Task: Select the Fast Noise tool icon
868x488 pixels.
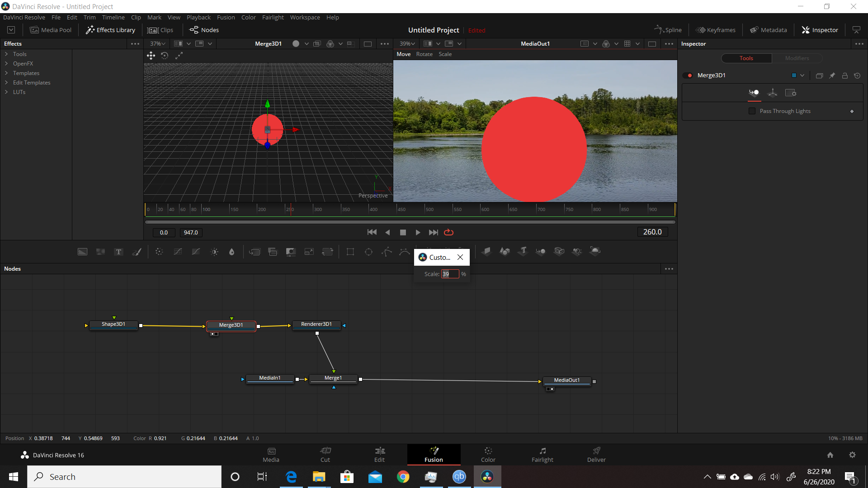Action: click(100, 252)
